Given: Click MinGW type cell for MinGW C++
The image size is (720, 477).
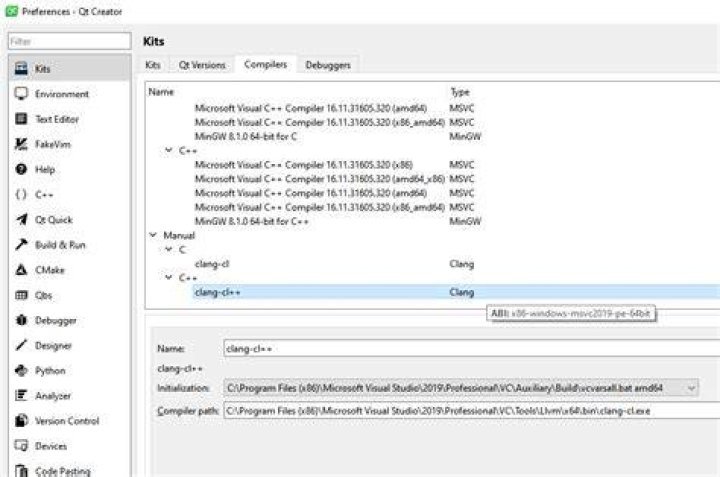Looking at the screenshot, I should 465,221.
